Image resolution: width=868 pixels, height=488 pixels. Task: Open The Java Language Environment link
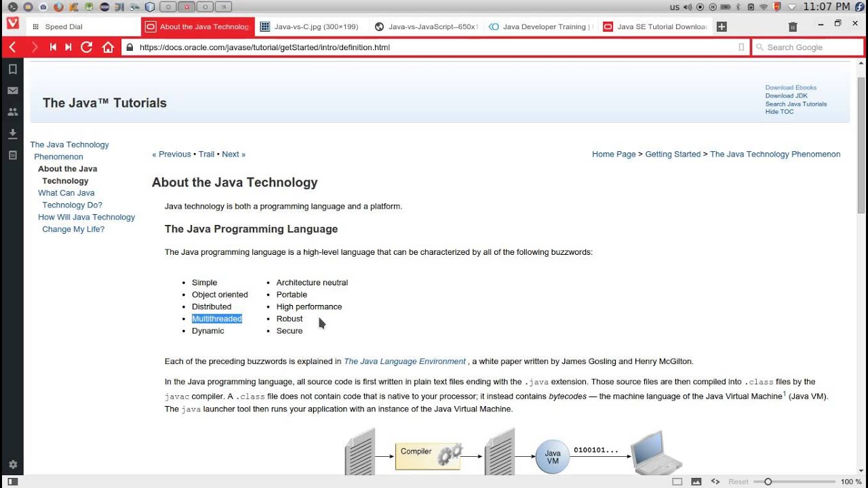[405, 361]
